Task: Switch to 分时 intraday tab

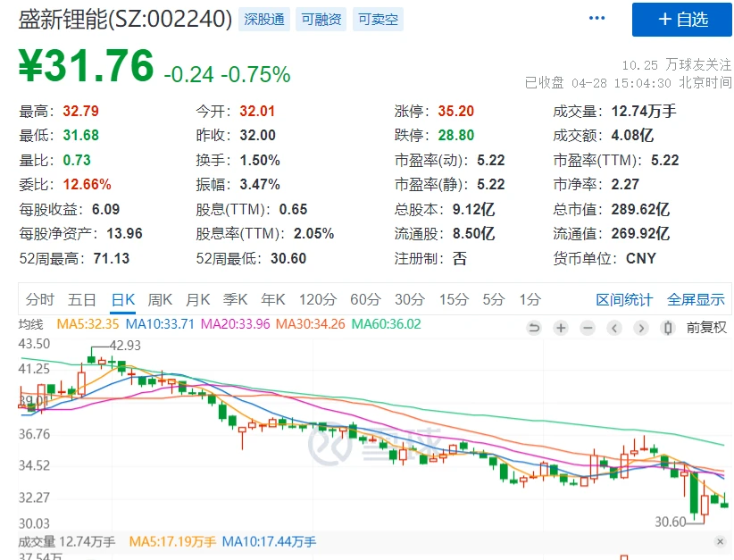Action: tap(39, 299)
